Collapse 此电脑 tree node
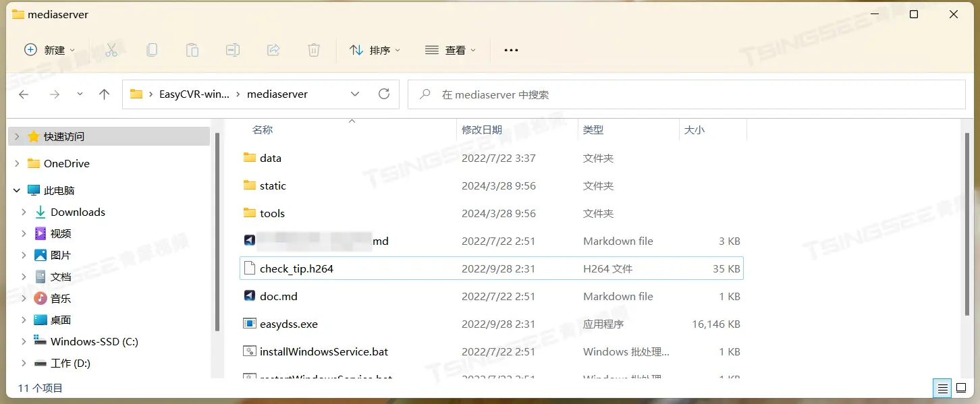Viewport: 980px width, 404px height. pos(17,190)
